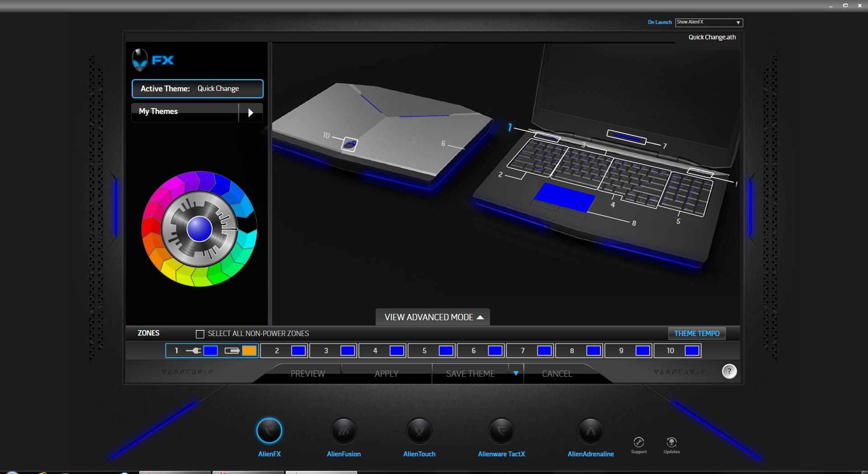This screenshot has width=868, height=474.
Task: Click the Alienware head FX logo
Action: [153, 60]
